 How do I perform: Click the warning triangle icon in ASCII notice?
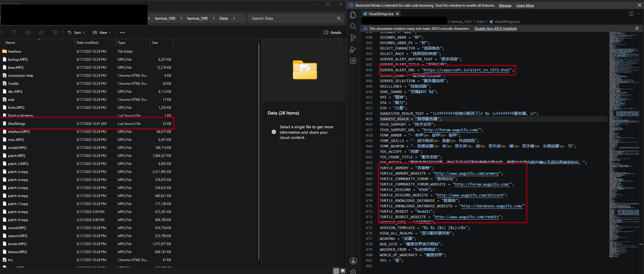(x=365, y=28)
